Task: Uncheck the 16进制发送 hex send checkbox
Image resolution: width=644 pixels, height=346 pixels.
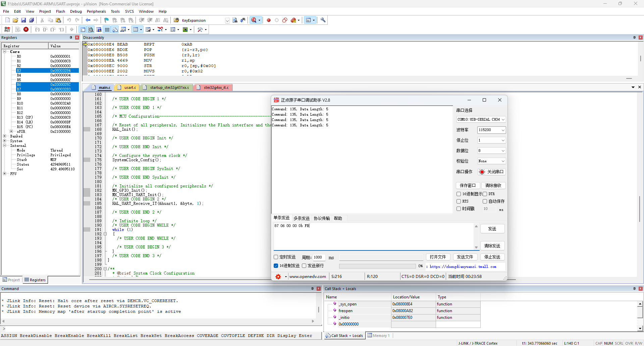Action: [x=276, y=266]
